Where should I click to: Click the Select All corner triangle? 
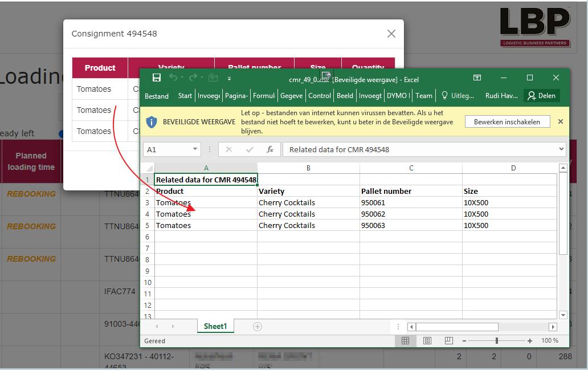[149, 168]
